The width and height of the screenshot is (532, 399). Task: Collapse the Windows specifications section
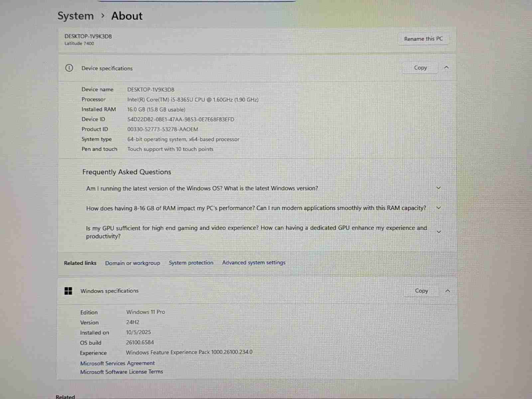[x=448, y=291]
